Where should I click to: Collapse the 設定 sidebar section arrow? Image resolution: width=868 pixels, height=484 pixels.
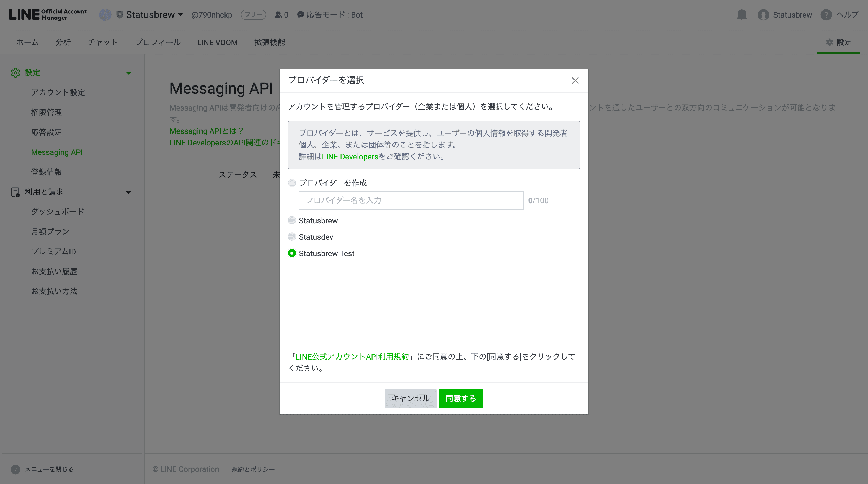[x=128, y=73]
